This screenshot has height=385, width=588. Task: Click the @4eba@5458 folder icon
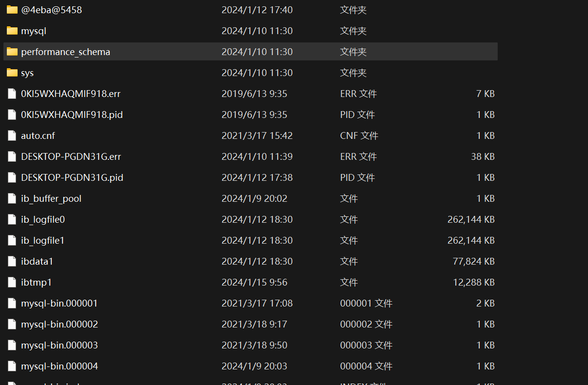click(12, 10)
